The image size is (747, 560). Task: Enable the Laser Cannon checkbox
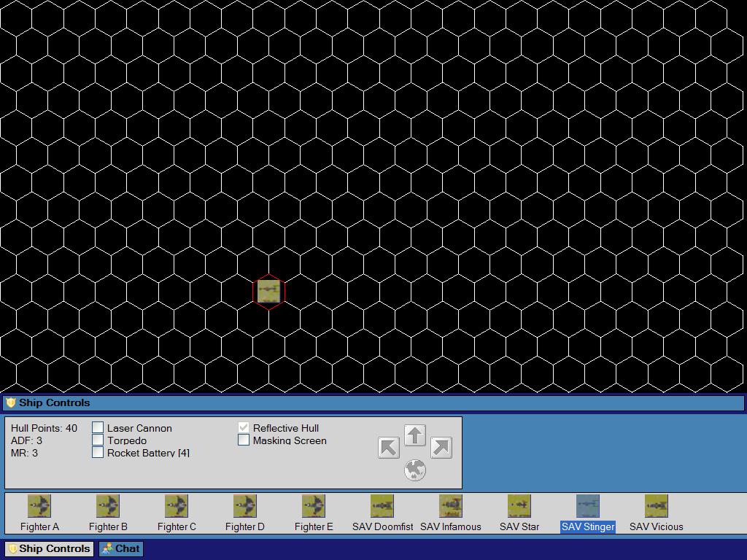point(98,427)
